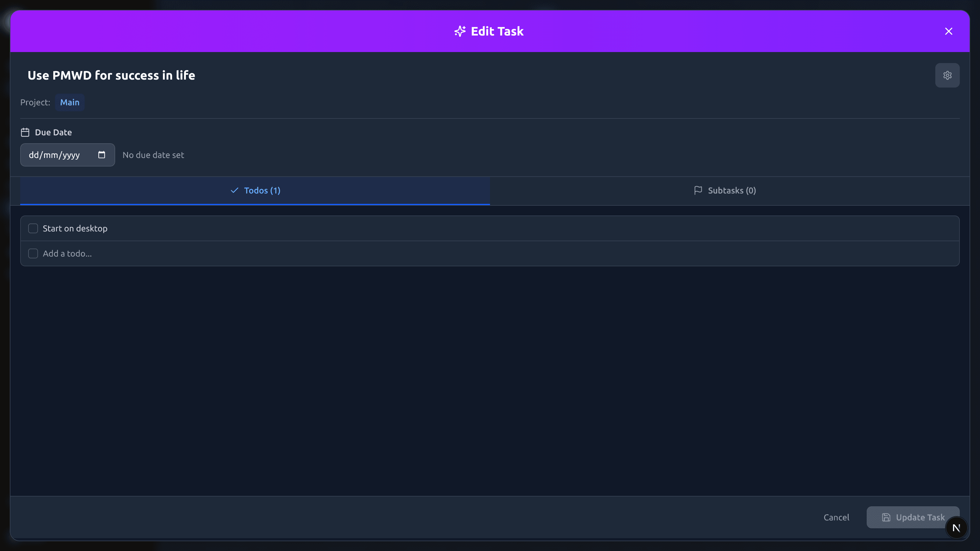Click calendar icon next to Due Date label

pos(25,132)
